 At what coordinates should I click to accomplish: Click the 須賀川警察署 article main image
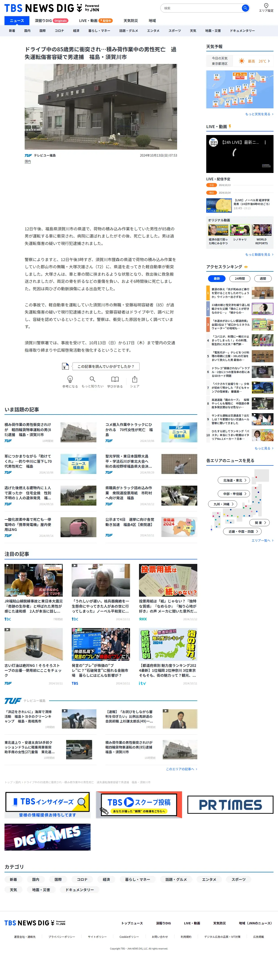click(x=101, y=107)
